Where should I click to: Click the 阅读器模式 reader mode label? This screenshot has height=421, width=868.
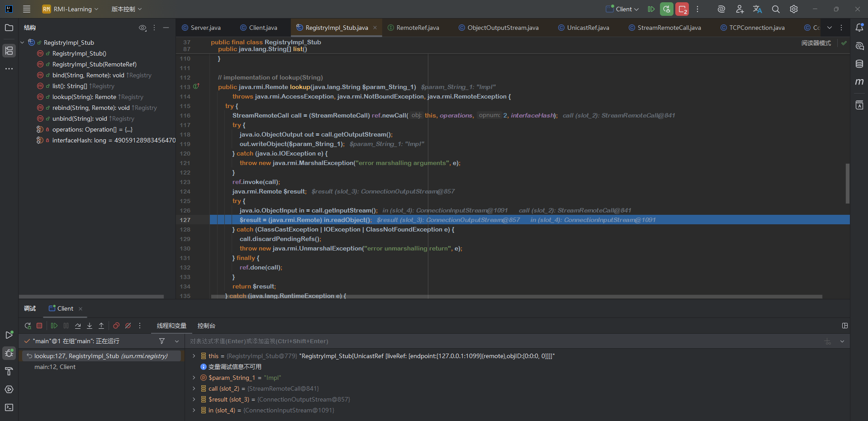click(816, 43)
